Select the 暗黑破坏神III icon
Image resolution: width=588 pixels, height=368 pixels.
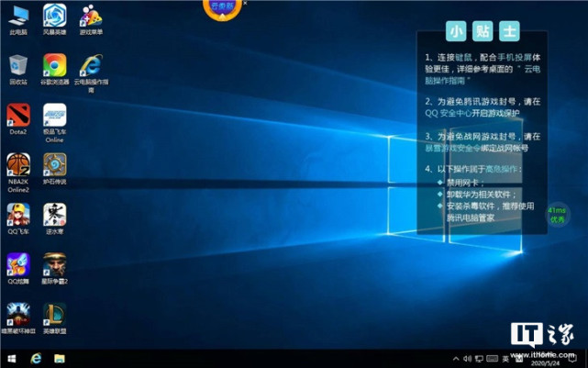[18, 318]
